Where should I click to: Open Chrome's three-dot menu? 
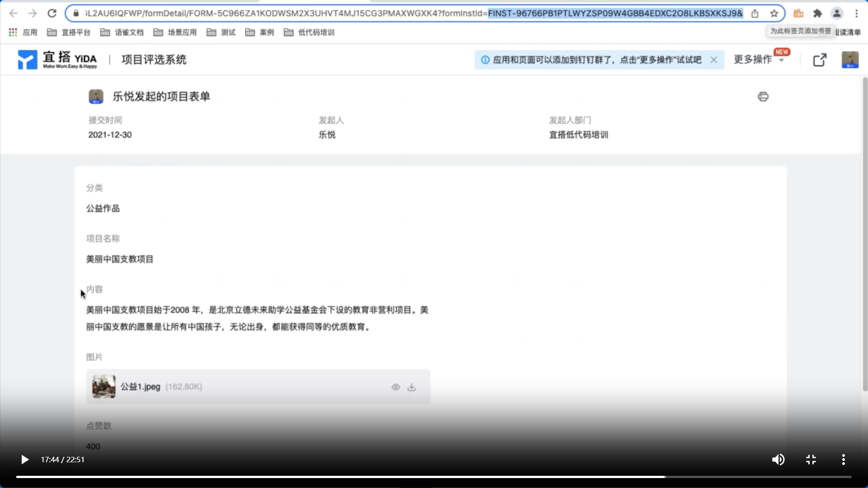click(856, 14)
